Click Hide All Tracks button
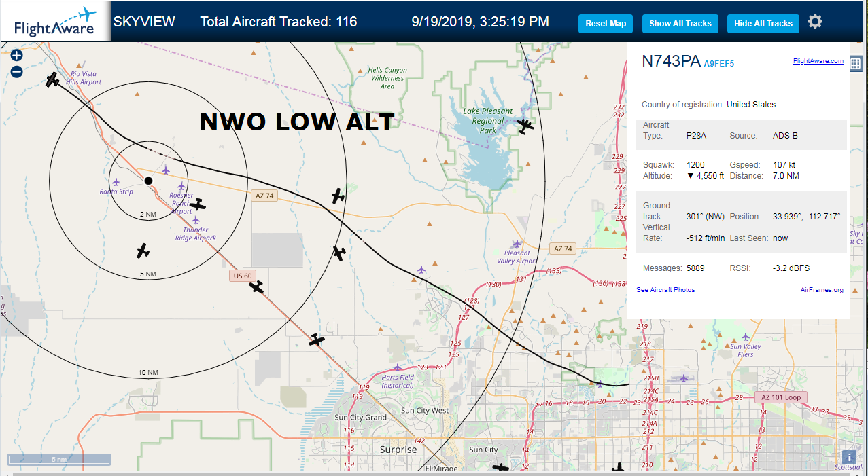This screenshot has height=476, width=868. coord(763,24)
